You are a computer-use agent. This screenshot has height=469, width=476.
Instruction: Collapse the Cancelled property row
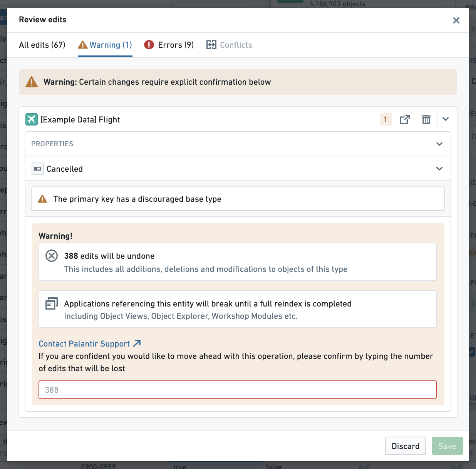pos(439,169)
